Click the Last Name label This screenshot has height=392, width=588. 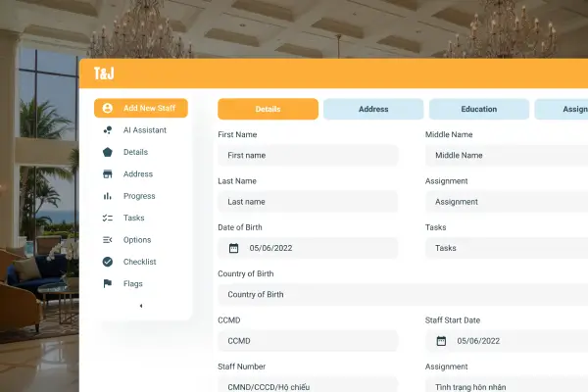click(237, 181)
